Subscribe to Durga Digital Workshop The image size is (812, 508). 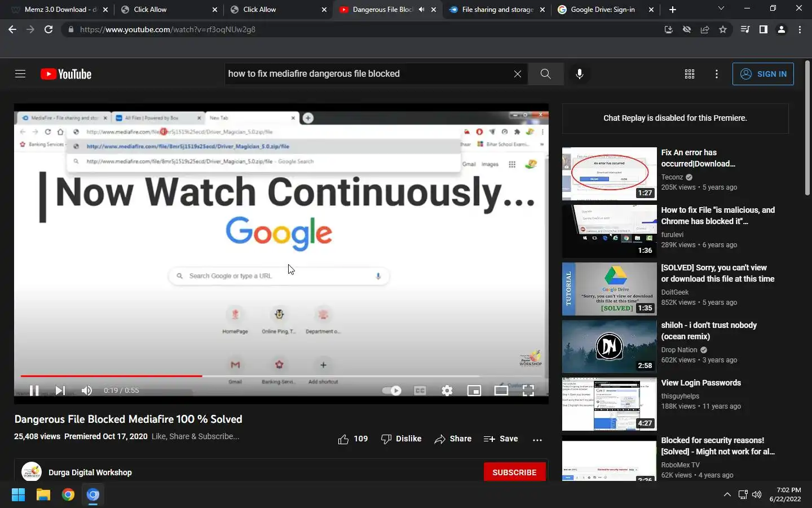coord(514,472)
